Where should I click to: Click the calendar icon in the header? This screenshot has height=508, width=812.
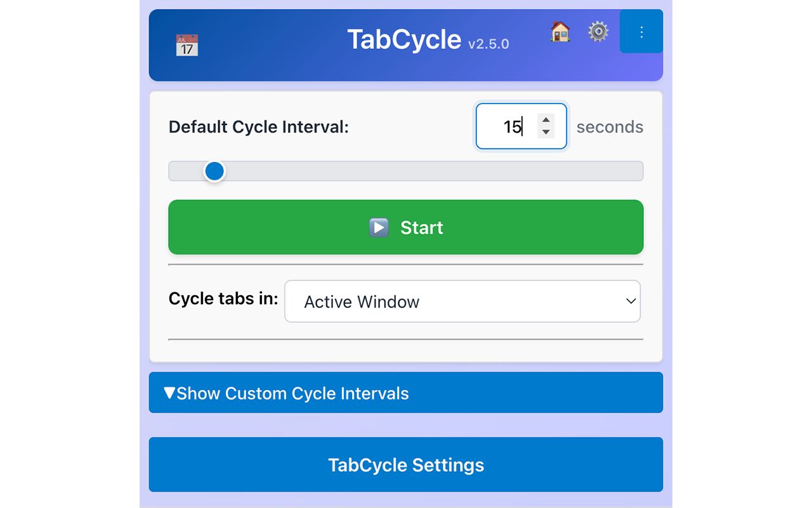pos(187,45)
